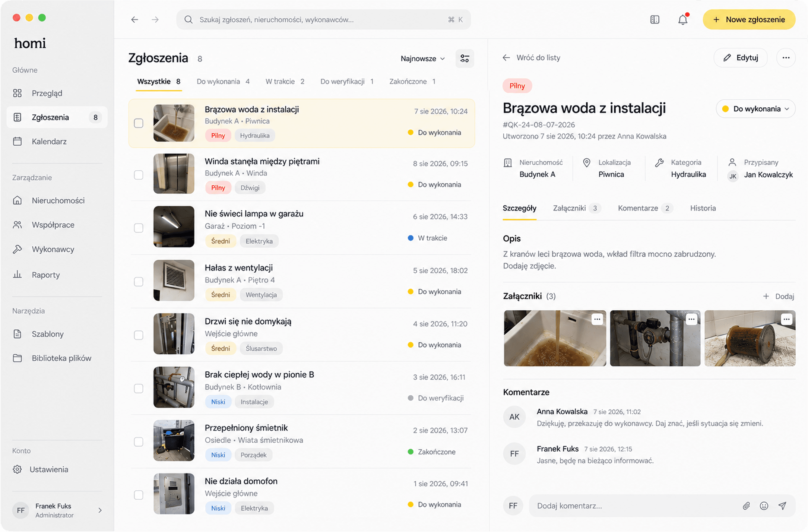Screen dimensions: 808x532
Task: Open the Do wykonania status dropdown in details
Action: click(755, 109)
